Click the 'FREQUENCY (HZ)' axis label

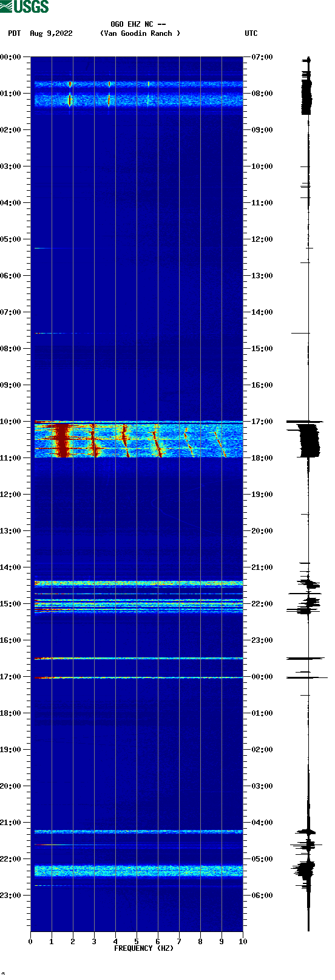point(144,948)
